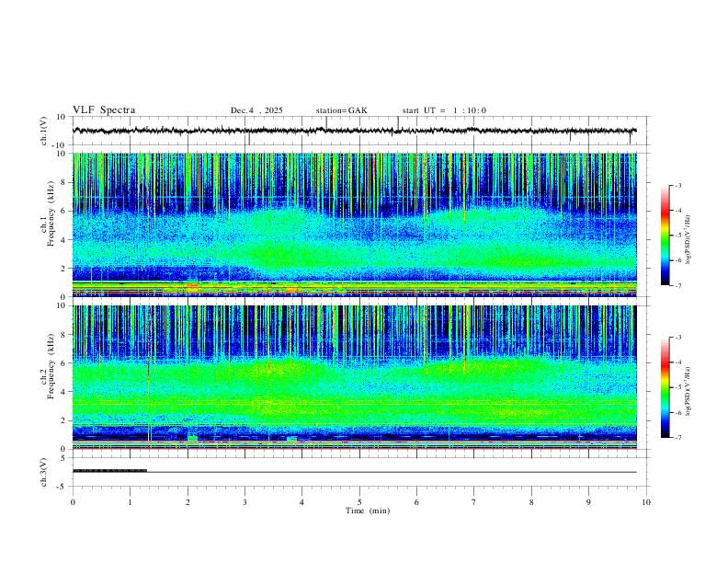Click the "-5" tick on the ch.1 color bar
The image size is (728, 563).
click(677, 236)
